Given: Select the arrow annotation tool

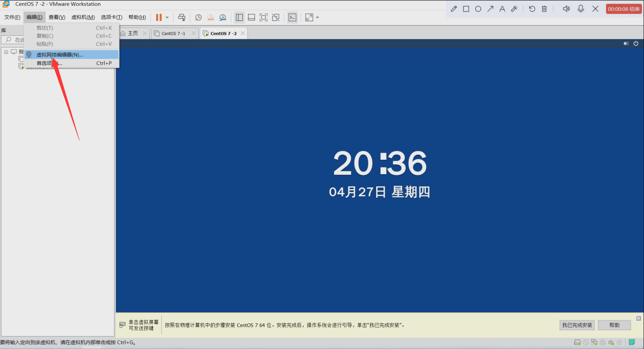Looking at the screenshot, I should (x=490, y=9).
